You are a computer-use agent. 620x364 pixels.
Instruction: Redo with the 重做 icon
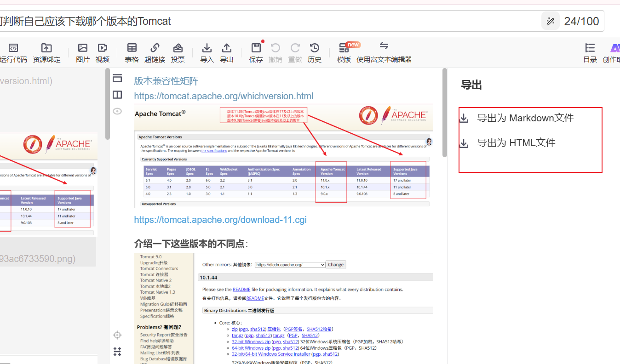(x=295, y=48)
